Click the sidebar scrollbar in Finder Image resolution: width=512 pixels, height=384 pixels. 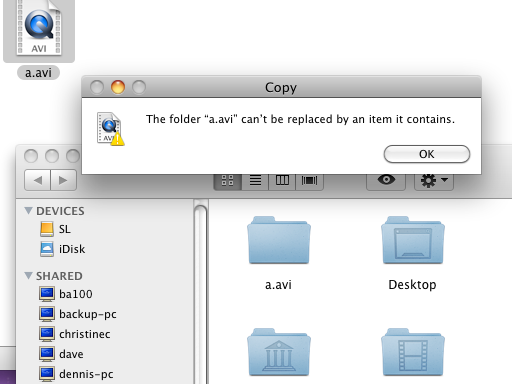(201, 293)
